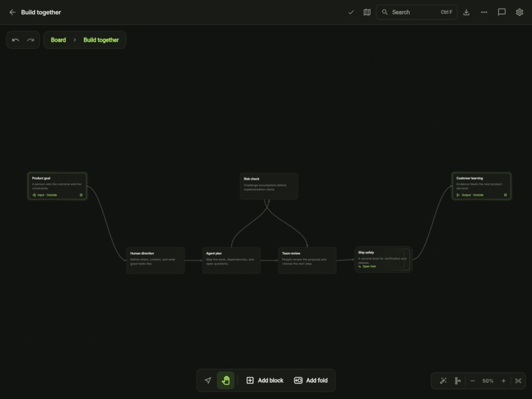Image resolution: width=532 pixels, height=399 pixels.
Task: Click Open fold on Ship safely
Action: click(x=367, y=266)
